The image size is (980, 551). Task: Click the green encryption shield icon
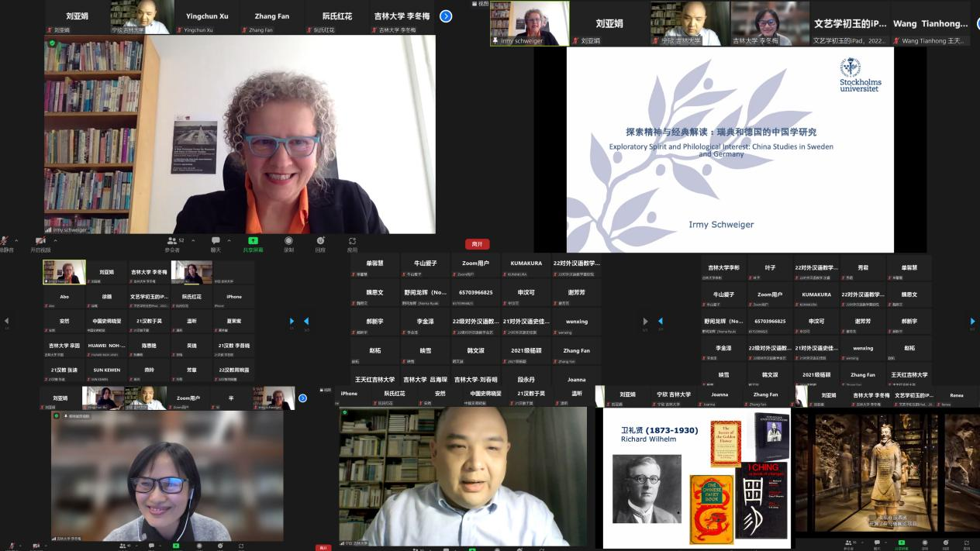[x=52, y=43]
